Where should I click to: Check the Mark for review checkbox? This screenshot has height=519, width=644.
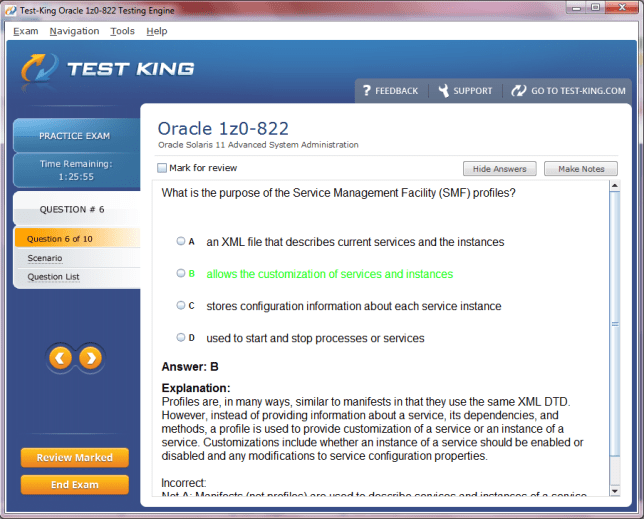click(162, 168)
